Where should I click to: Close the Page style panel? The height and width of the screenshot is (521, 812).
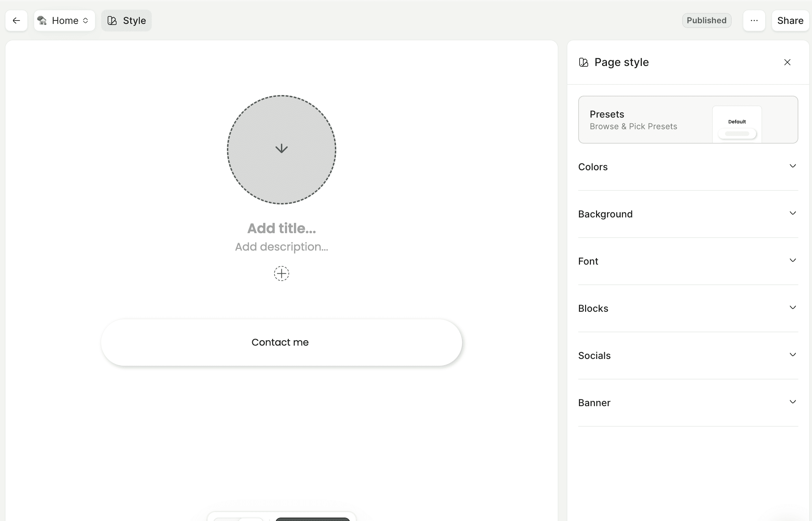tap(787, 62)
